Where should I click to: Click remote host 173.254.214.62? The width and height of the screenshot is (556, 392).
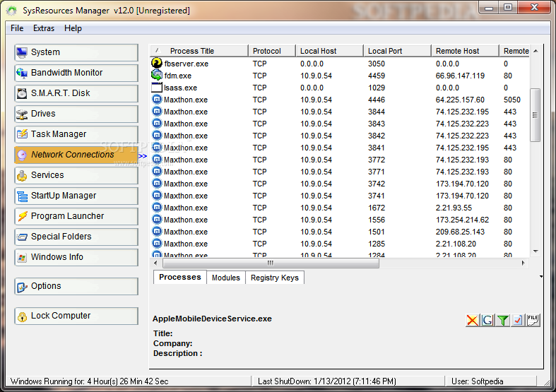462,220
